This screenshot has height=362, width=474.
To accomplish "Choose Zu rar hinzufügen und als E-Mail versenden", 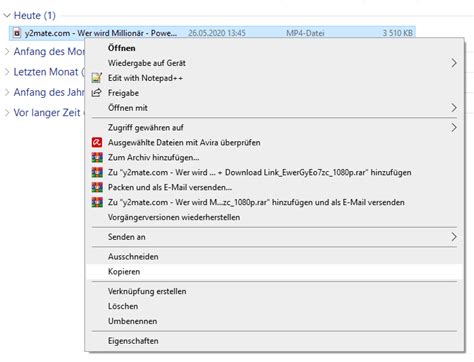I will [274, 202].
